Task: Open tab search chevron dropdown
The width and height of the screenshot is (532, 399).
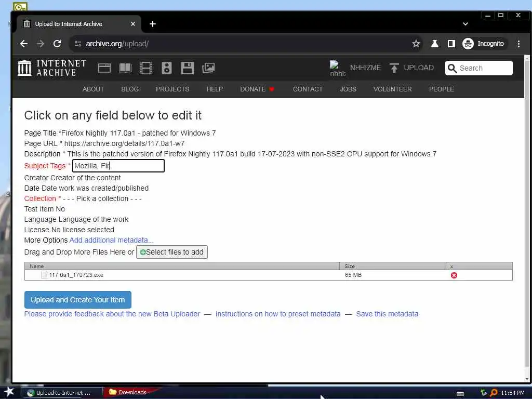Action: click(x=465, y=24)
